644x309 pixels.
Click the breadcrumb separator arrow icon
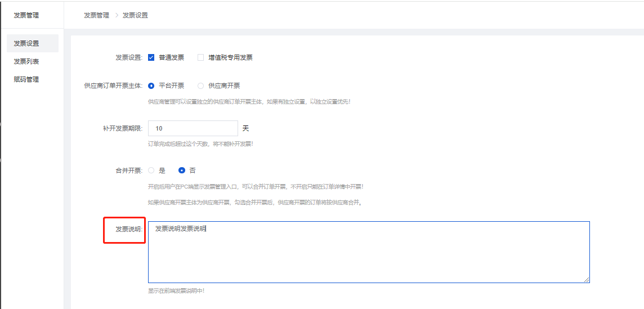117,15
